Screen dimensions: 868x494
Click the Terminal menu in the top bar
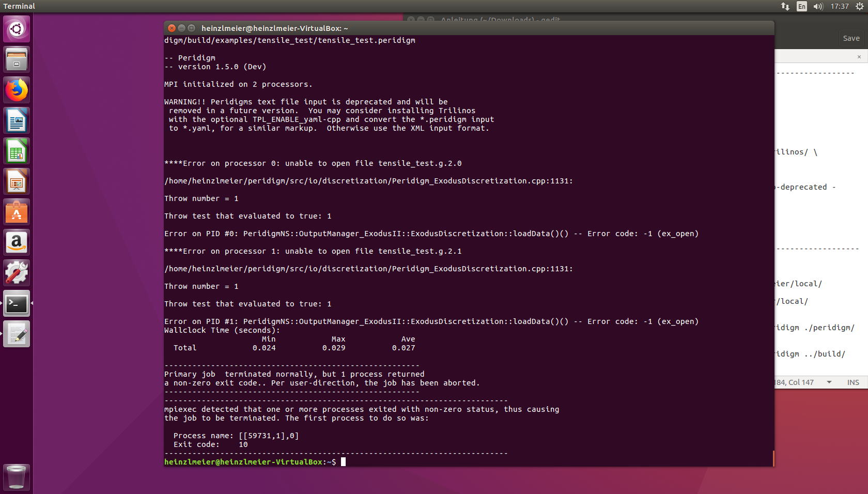pos(19,6)
